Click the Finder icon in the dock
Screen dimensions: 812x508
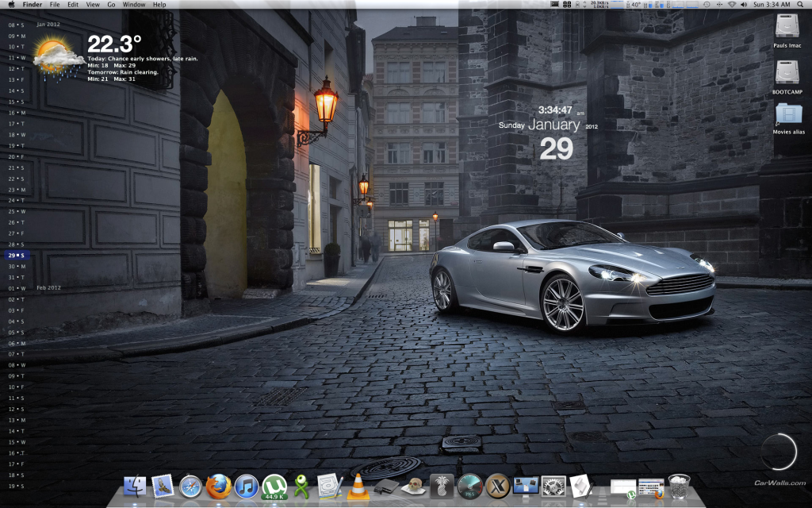coord(136,486)
